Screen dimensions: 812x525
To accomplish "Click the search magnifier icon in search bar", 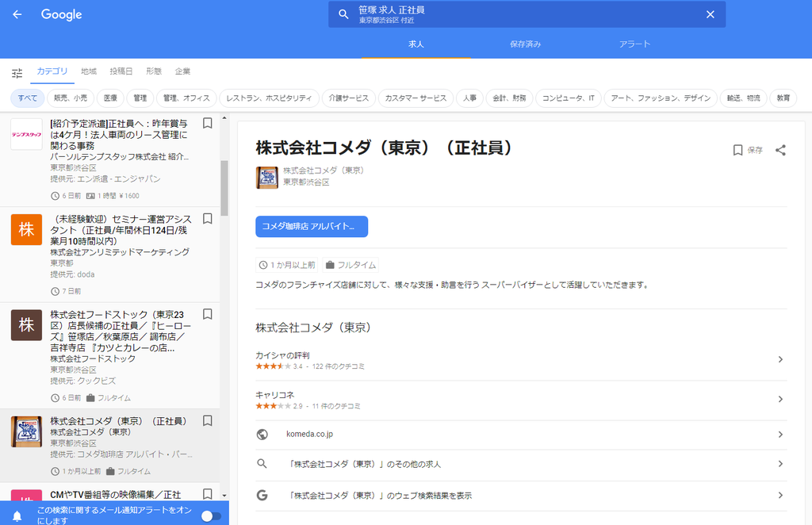I will point(343,13).
